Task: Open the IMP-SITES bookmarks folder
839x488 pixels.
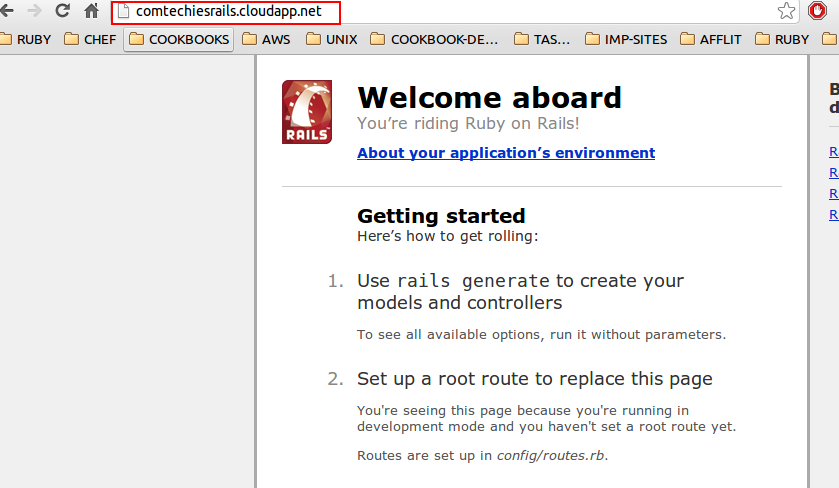Action: tap(626, 40)
